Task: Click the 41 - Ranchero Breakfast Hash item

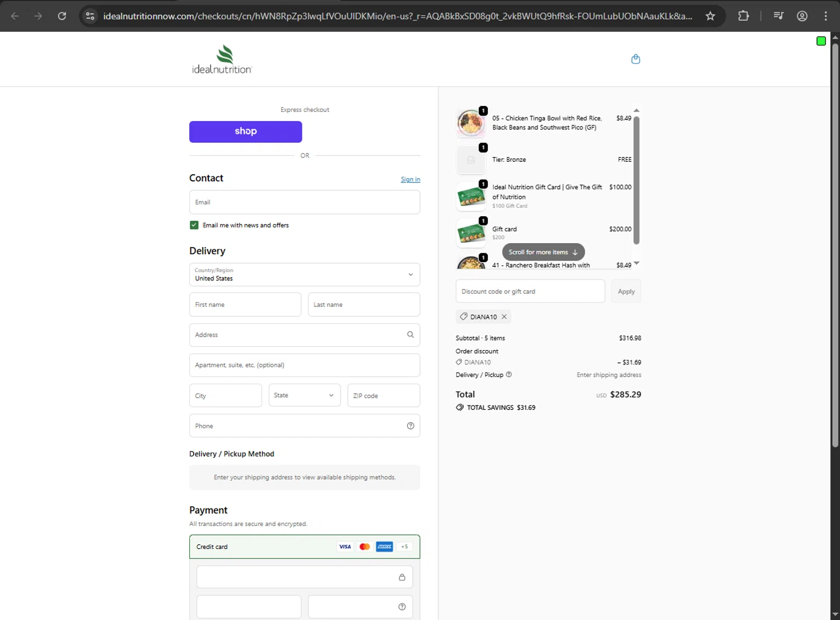Action: 541,265
